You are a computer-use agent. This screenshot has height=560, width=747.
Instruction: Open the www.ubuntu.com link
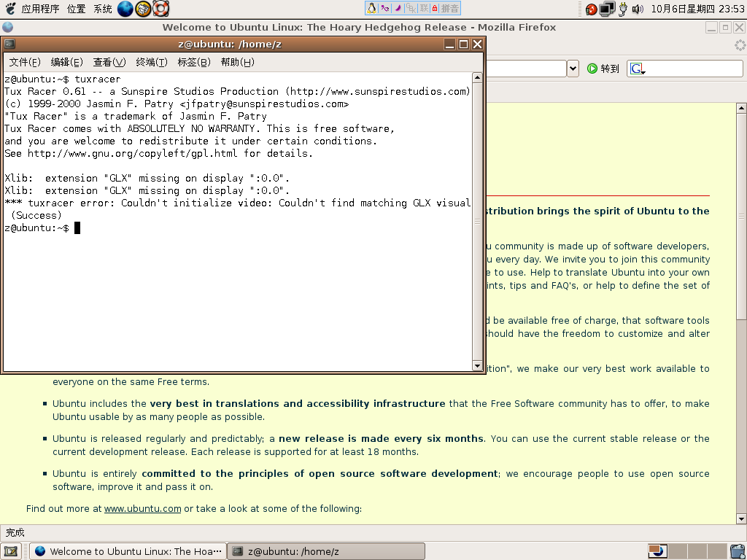click(x=142, y=508)
